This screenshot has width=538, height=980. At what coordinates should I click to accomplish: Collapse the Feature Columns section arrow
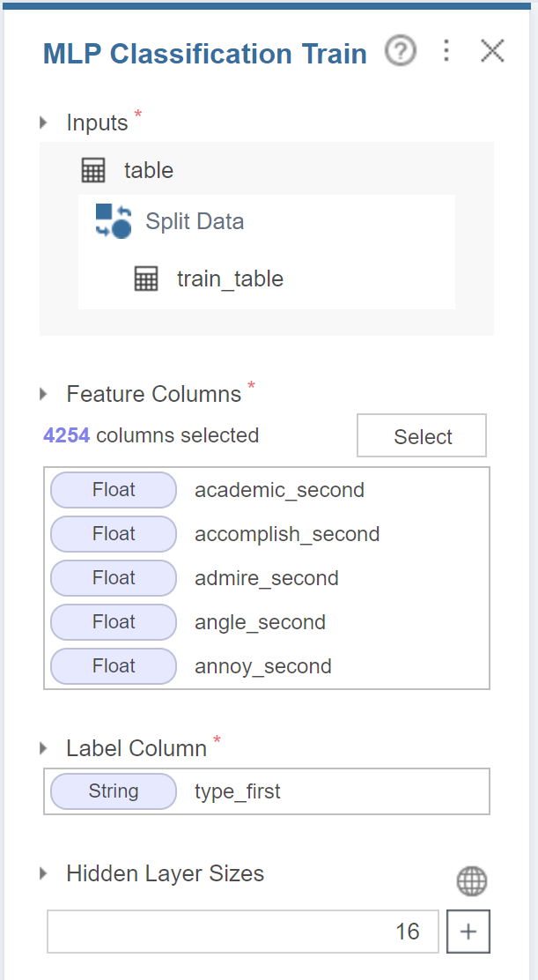click(44, 394)
